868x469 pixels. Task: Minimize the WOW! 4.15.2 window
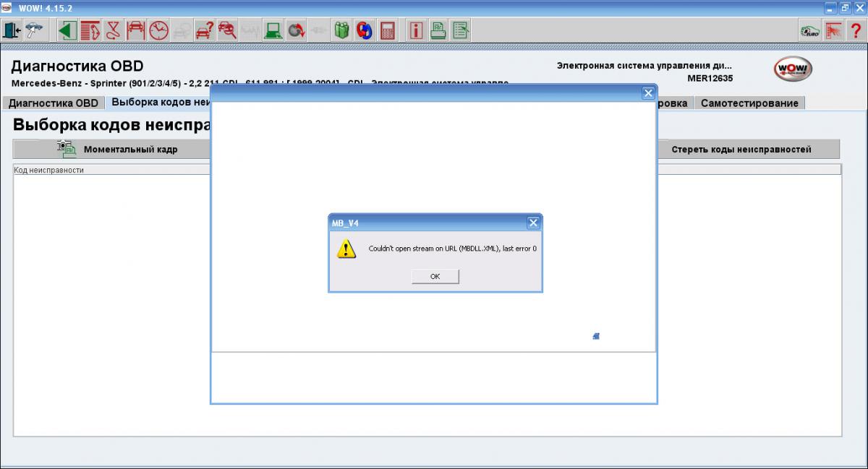(830, 7)
